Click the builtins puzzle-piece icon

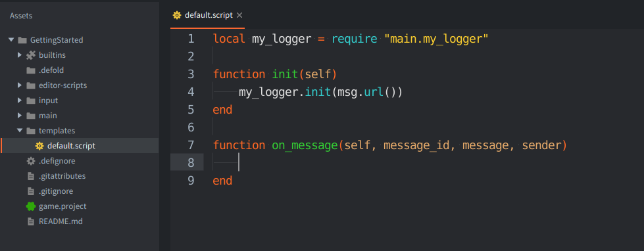pos(31,55)
